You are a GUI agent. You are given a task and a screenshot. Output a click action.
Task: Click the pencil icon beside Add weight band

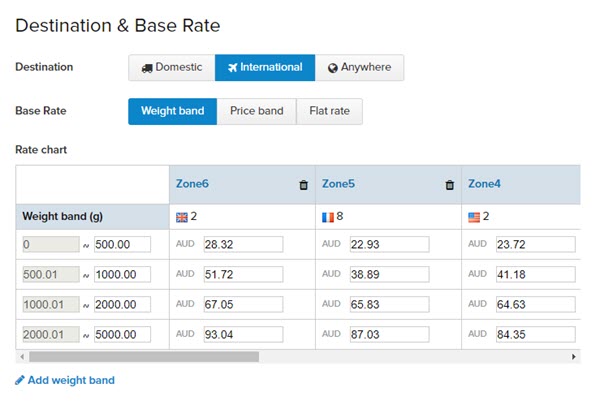[x=20, y=380]
